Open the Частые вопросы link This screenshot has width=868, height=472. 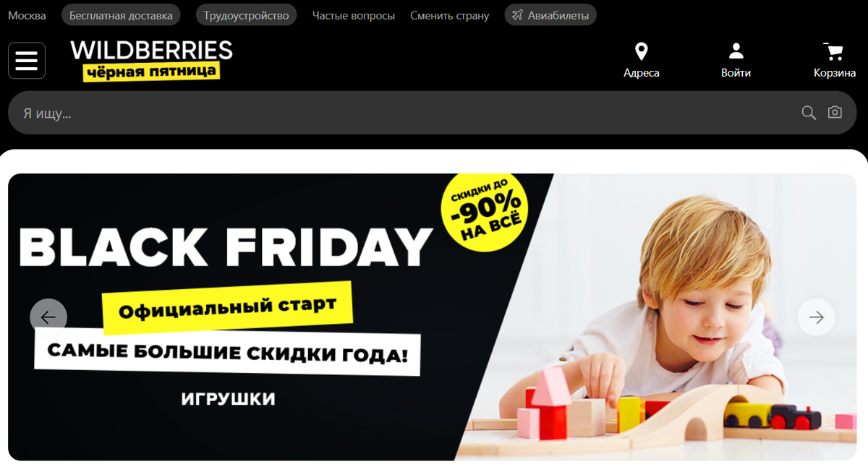point(354,15)
